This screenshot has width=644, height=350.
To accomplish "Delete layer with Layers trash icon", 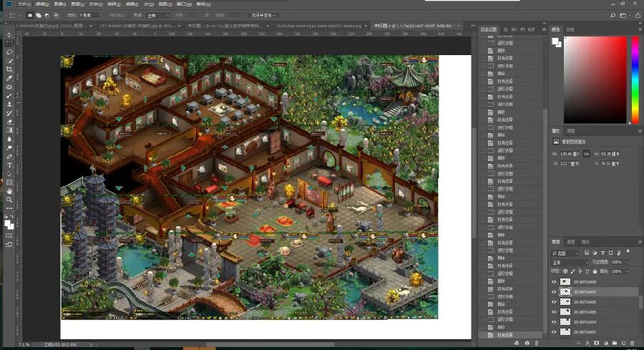I will (x=632, y=343).
